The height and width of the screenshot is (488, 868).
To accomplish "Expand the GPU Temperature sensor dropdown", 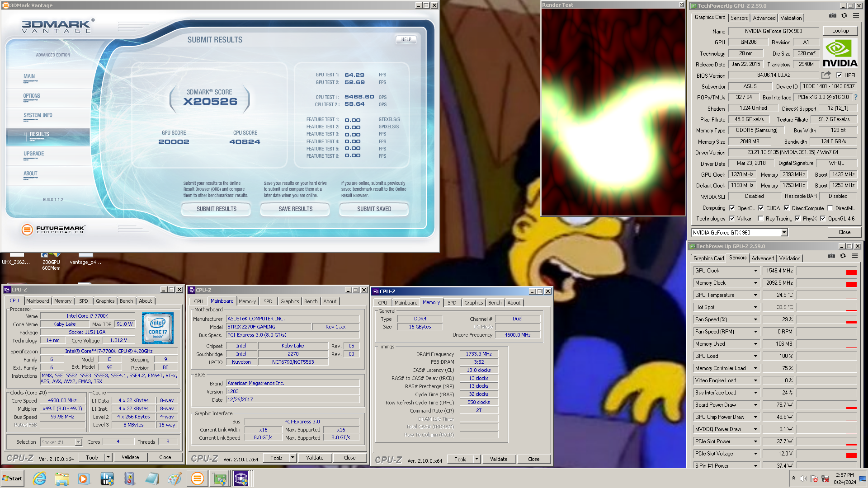I will click(x=755, y=295).
